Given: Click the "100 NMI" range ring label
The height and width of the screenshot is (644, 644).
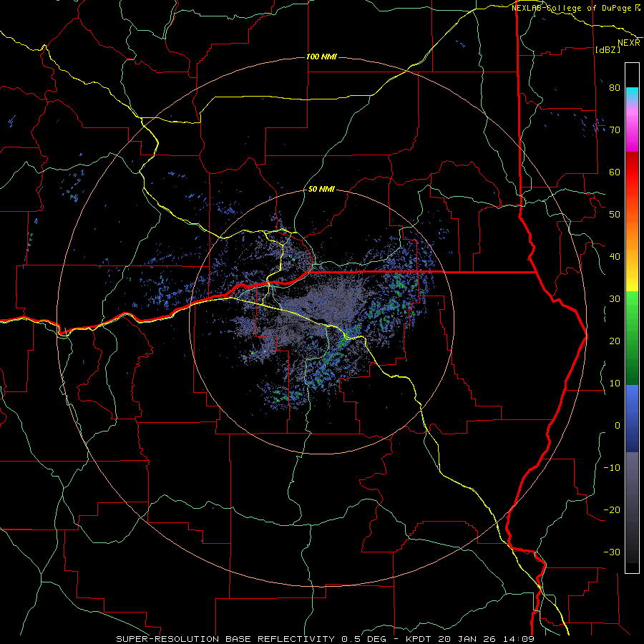Looking at the screenshot, I should pos(321,57).
